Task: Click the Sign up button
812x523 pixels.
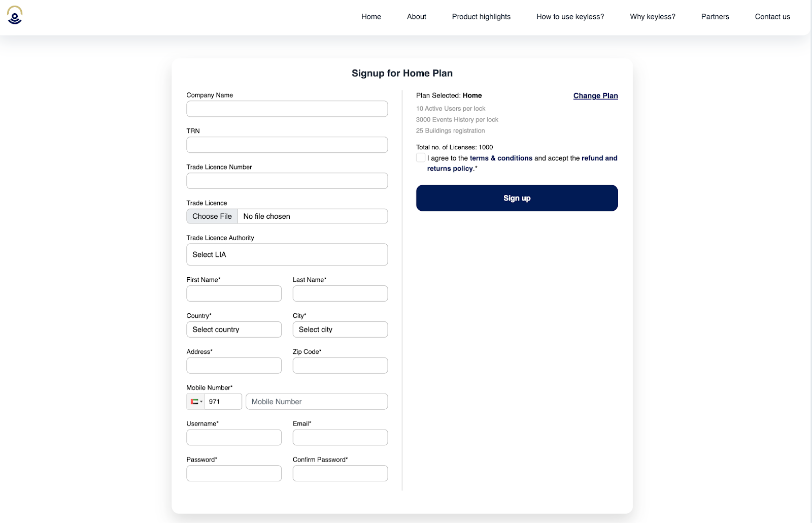Action: tap(517, 198)
